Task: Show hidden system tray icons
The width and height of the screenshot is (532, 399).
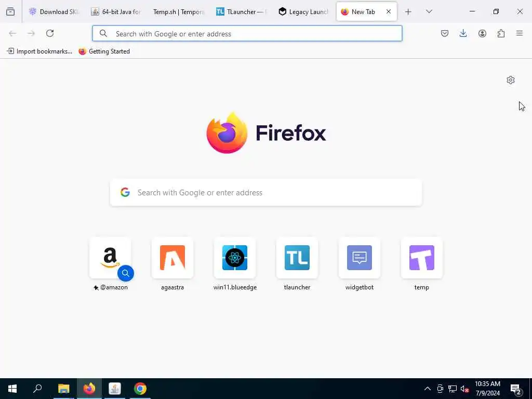Action: [428, 389]
